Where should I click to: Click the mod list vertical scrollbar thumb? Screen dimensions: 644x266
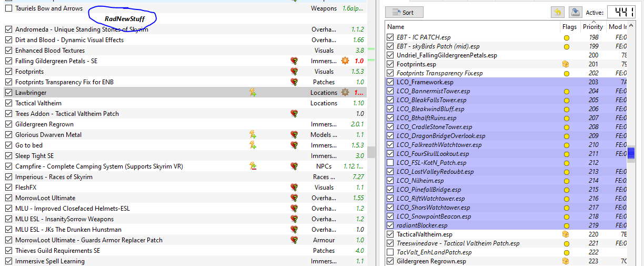[x=371, y=152]
